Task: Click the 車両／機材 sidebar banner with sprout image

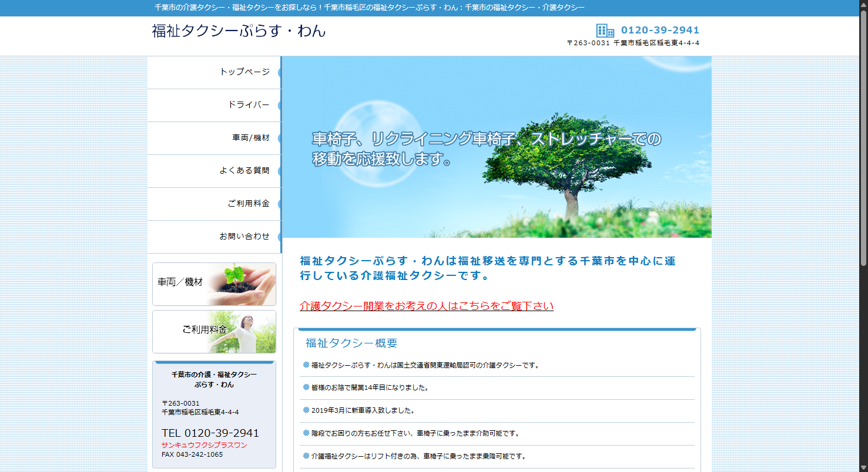Action: pos(214,284)
